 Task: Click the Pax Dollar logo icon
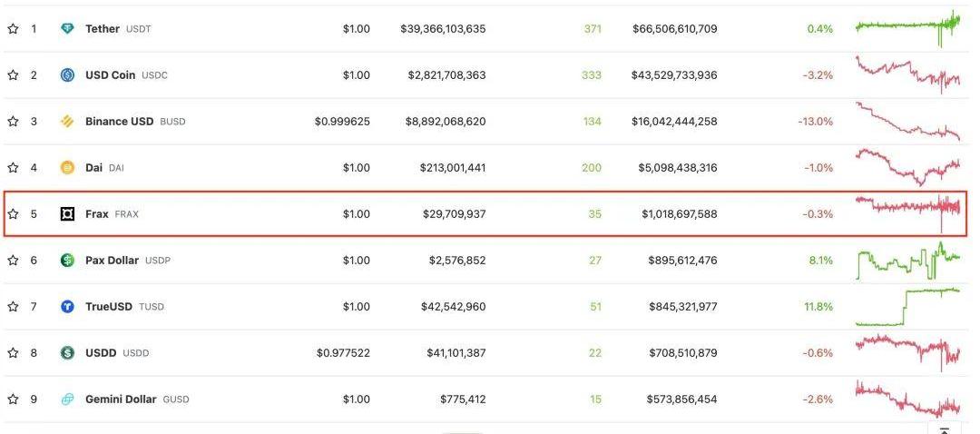[x=67, y=261]
